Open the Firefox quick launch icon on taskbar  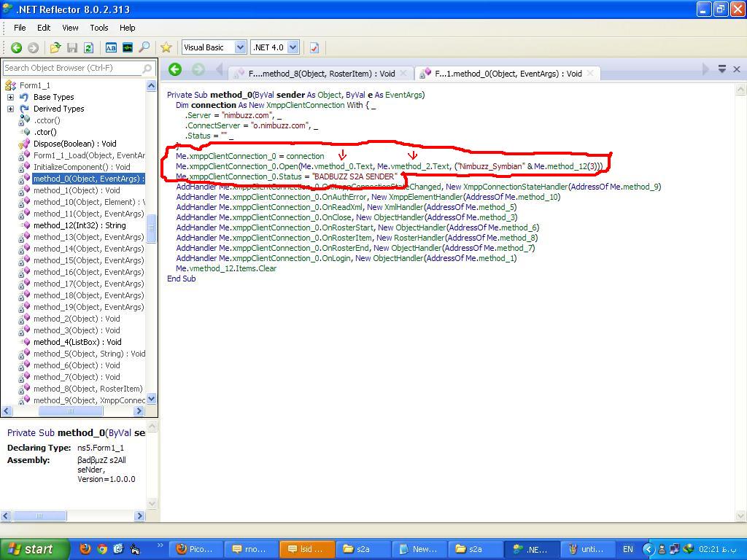pos(85,549)
